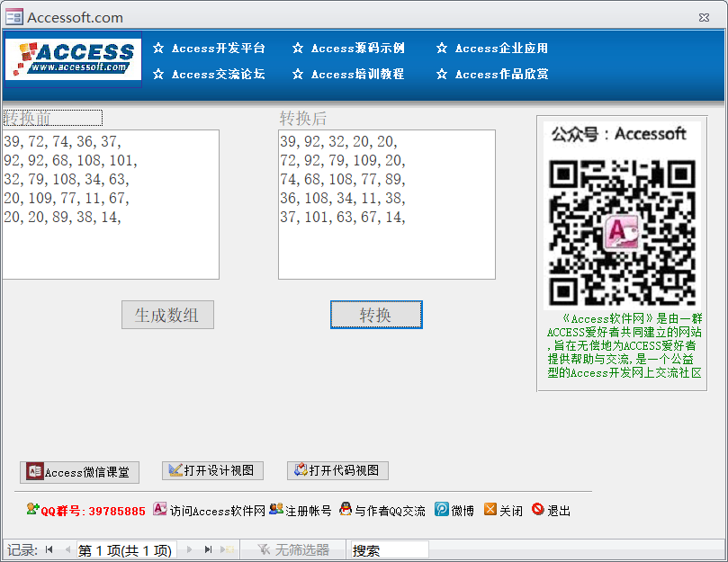Click the star icon beside Access交流论坛

tap(158, 74)
